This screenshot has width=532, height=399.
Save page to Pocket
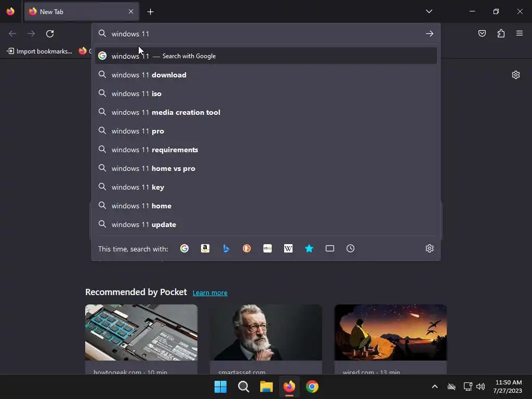[482, 33]
